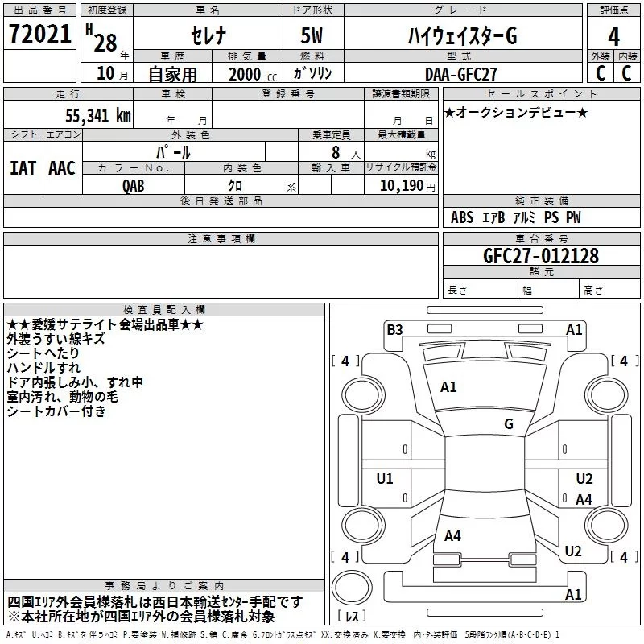This screenshot has width=644, height=644.
Task: Click the spare tire レス label
Action: click(x=352, y=616)
